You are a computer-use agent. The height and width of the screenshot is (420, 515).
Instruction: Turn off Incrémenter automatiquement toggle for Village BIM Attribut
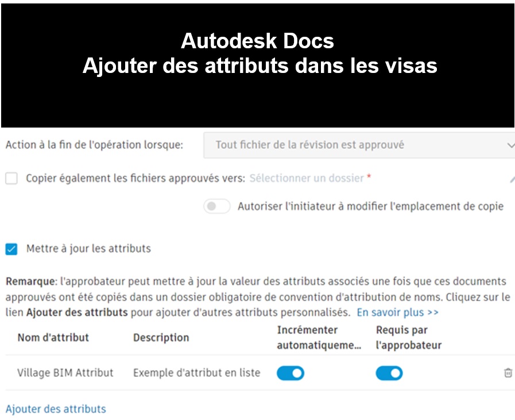(291, 373)
